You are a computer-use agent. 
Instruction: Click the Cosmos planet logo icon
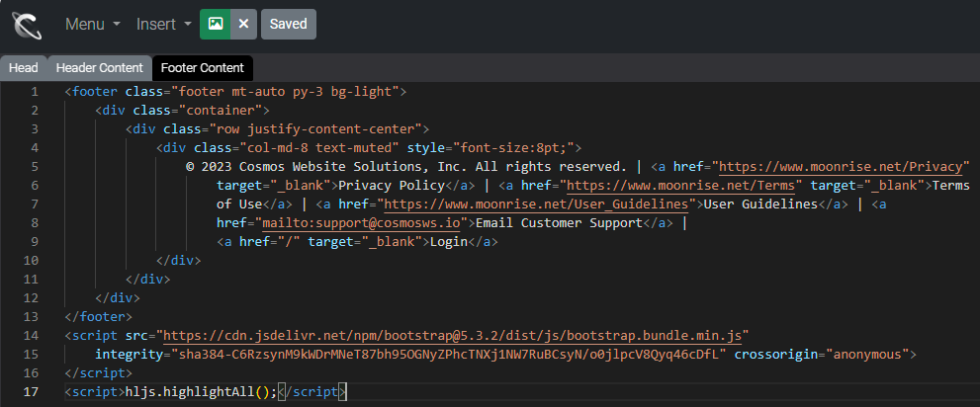[x=27, y=25]
